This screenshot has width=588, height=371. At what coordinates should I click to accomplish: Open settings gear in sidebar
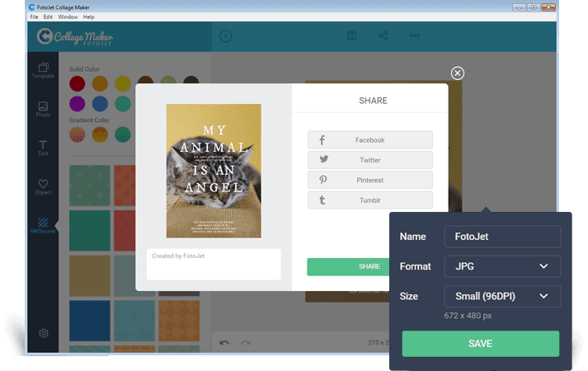[44, 333]
